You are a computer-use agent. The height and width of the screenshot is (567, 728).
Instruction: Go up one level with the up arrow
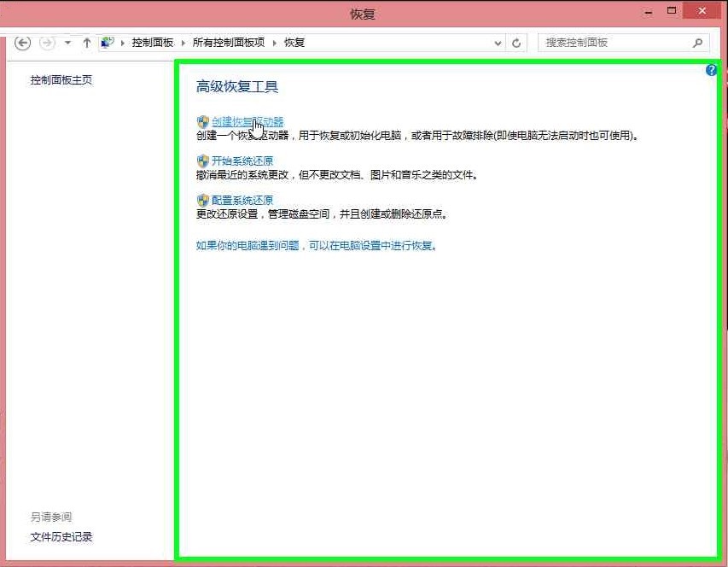(x=86, y=43)
